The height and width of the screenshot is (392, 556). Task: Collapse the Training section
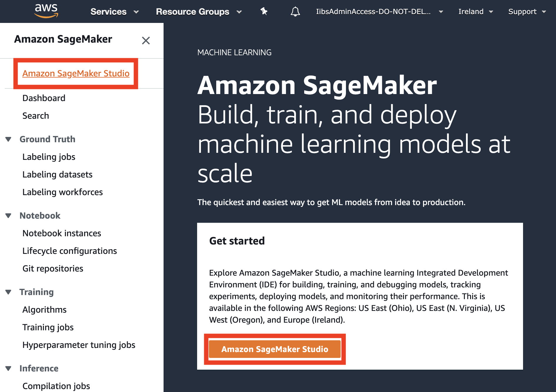(x=9, y=292)
